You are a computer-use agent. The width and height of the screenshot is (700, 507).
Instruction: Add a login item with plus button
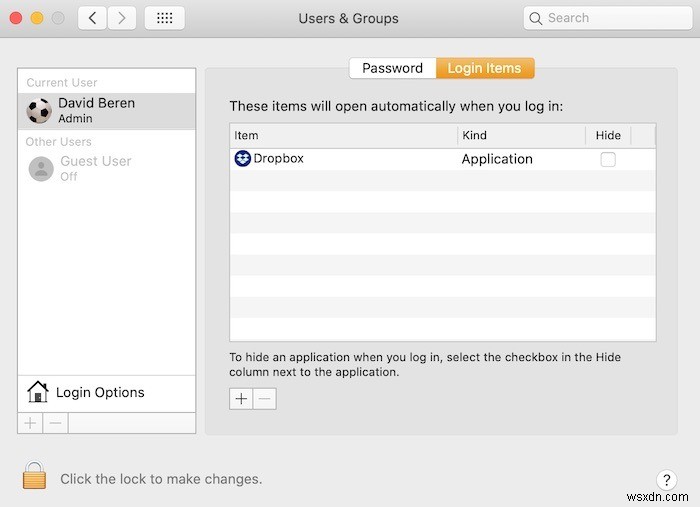point(241,398)
